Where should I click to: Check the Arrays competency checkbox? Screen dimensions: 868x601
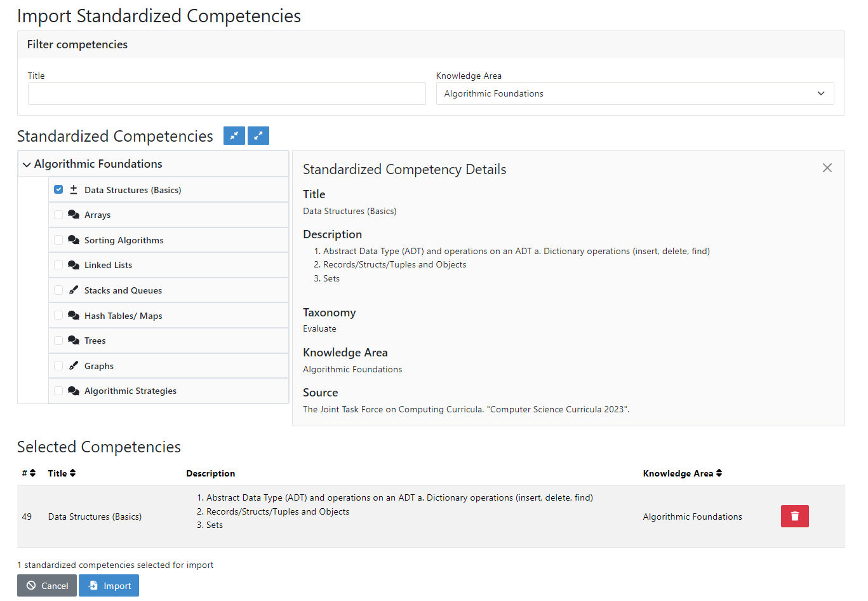(x=58, y=214)
